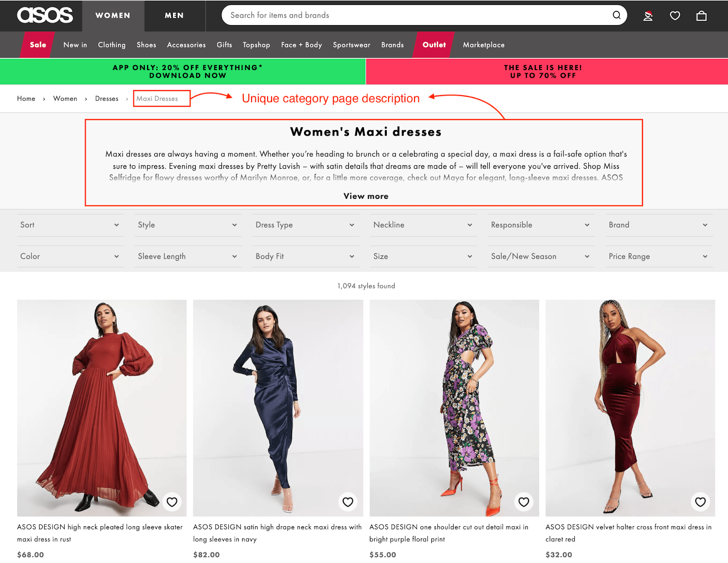Viewport: 728px width, 563px height.
Task: Open the shopping bag icon
Action: [x=702, y=16]
